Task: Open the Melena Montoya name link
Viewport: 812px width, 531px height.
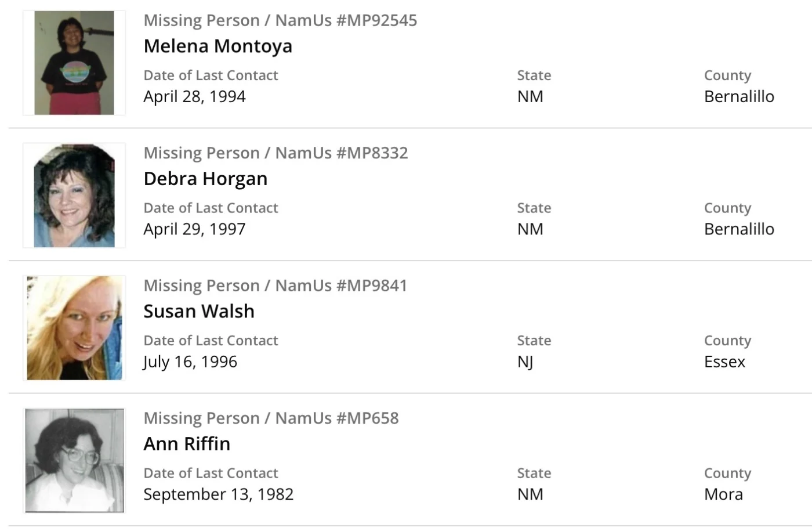Action: point(217,46)
